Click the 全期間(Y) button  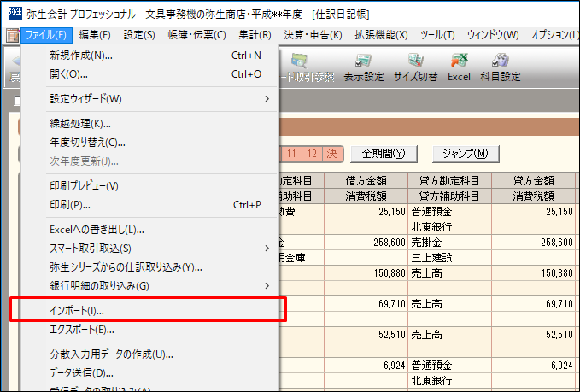[384, 154]
